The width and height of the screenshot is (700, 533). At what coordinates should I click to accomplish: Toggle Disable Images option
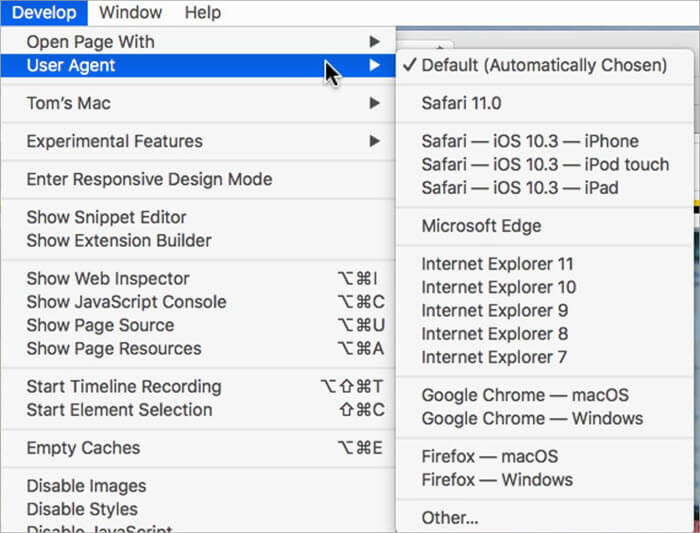click(x=86, y=486)
